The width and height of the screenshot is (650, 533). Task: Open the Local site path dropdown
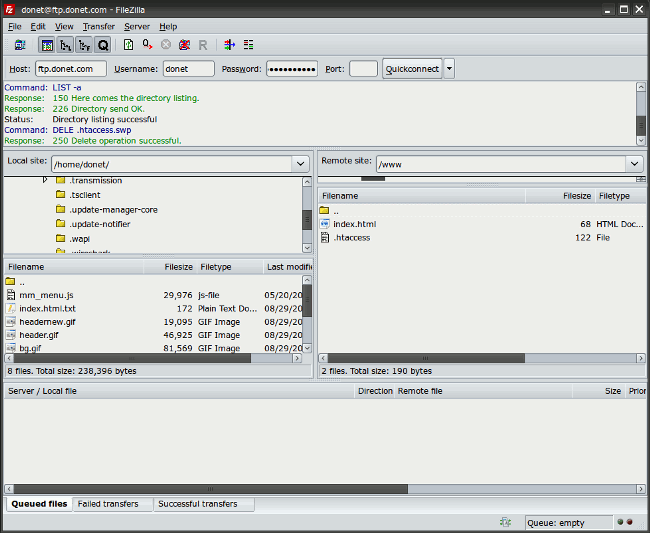click(x=301, y=164)
